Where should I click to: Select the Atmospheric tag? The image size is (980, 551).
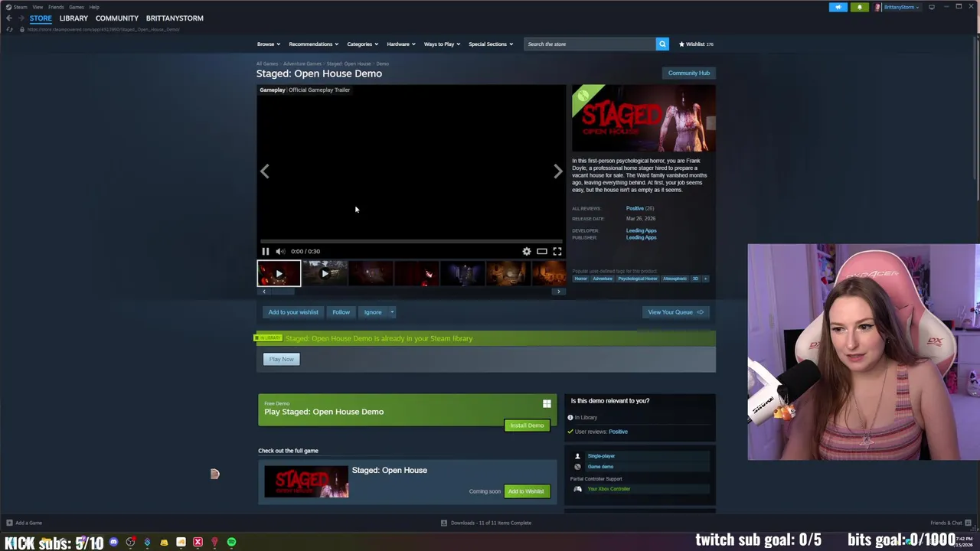click(675, 279)
